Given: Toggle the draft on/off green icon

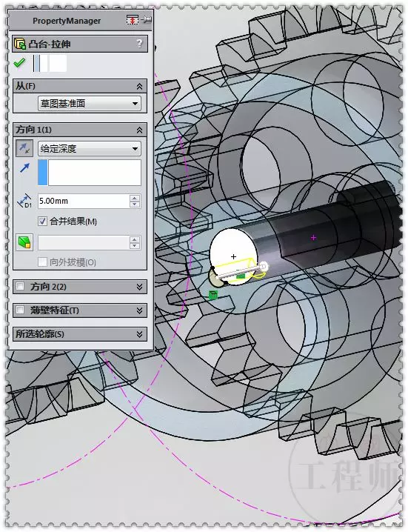Looking at the screenshot, I should pos(24,242).
